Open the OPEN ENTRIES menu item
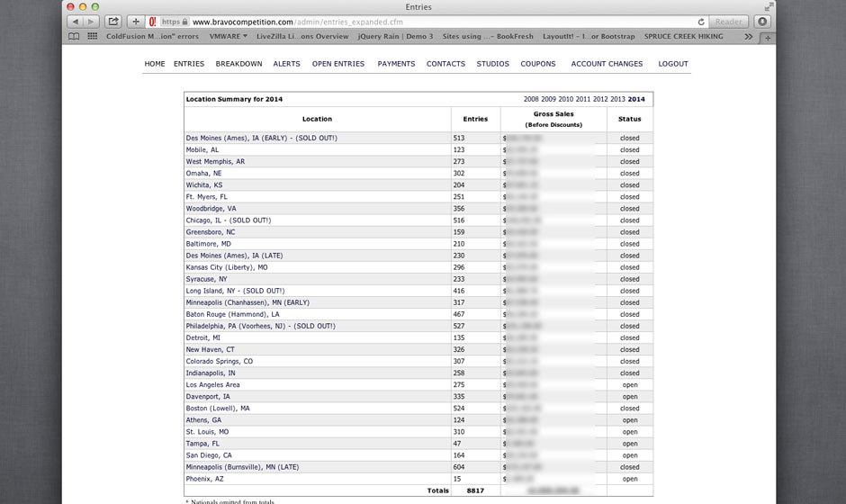 [338, 64]
